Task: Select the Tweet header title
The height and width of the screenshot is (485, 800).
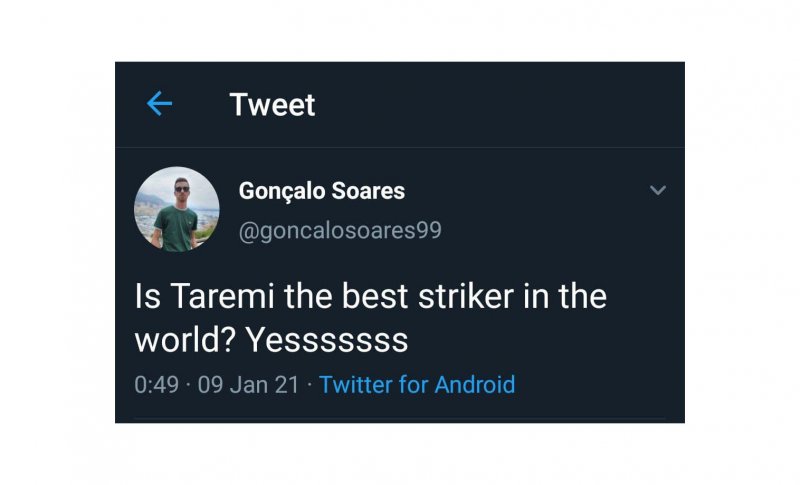Action: (272, 104)
